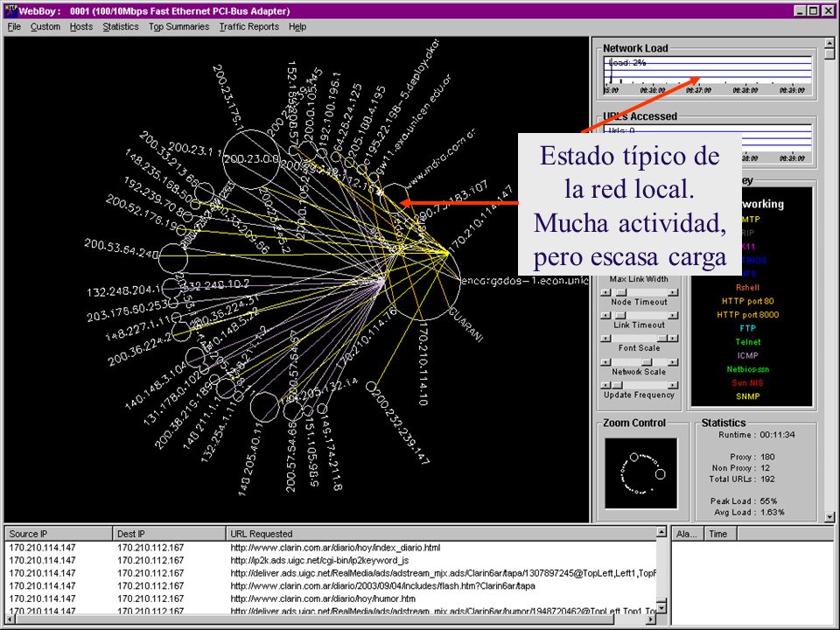Image resolution: width=840 pixels, height=630 pixels.
Task: Click the Node Timeout slider thumb
Action: click(621, 292)
